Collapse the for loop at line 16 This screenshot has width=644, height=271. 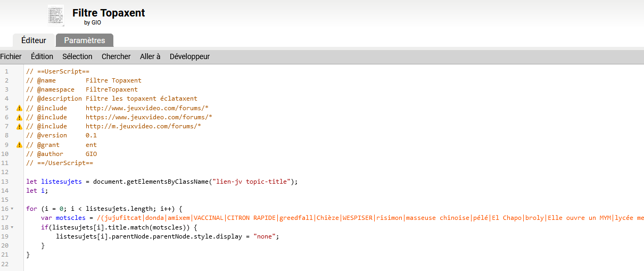click(x=12, y=209)
